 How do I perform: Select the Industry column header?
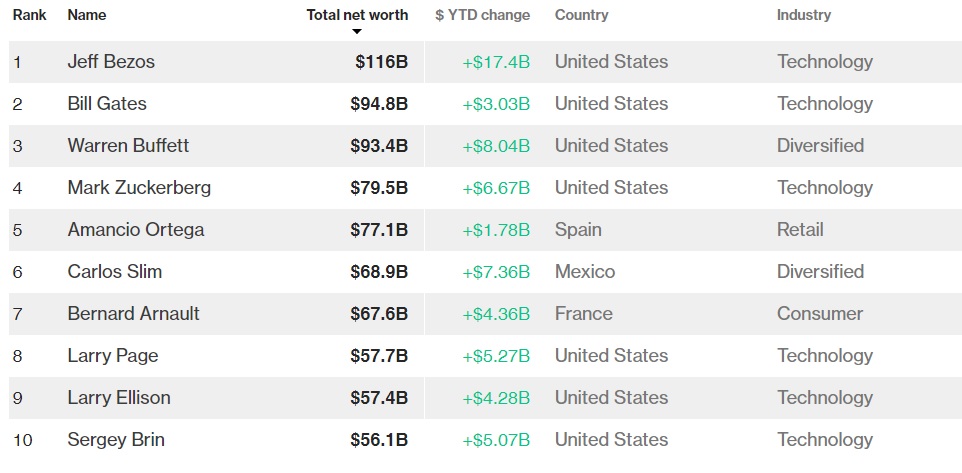pyautogui.click(x=803, y=15)
